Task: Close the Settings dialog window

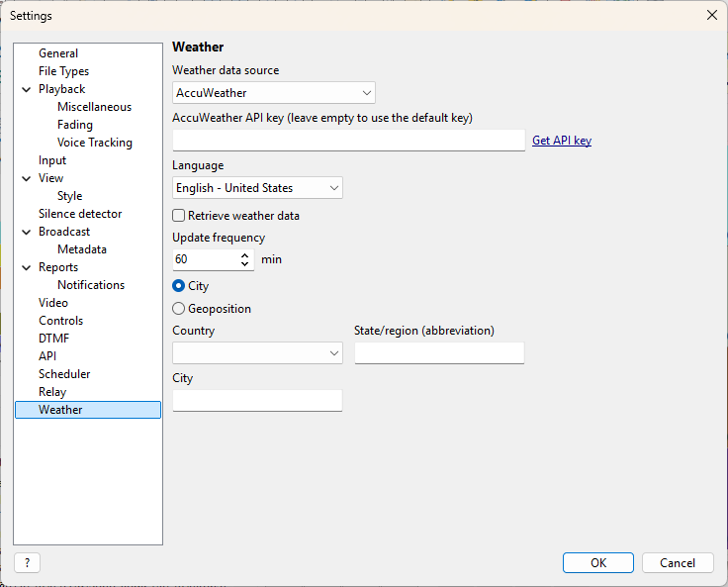Action: point(712,15)
